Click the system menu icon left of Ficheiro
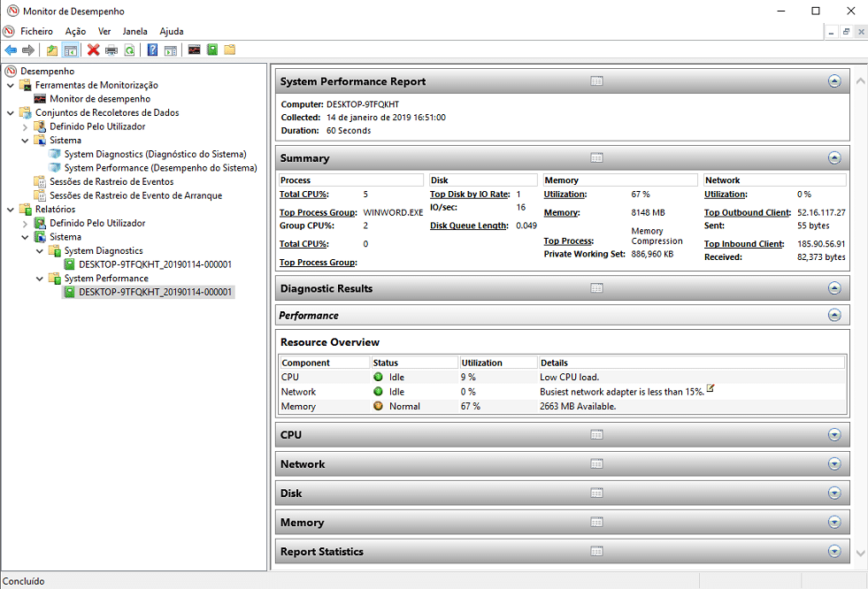Viewport: 868px width, 589px height. coord(8,32)
